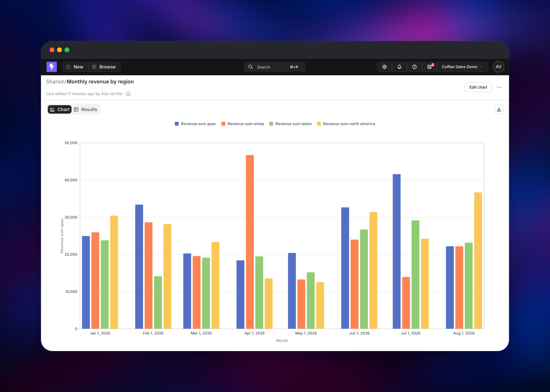Navigate to the Shared breadcrumb
Image resolution: width=550 pixels, height=392 pixels.
[55, 82]
